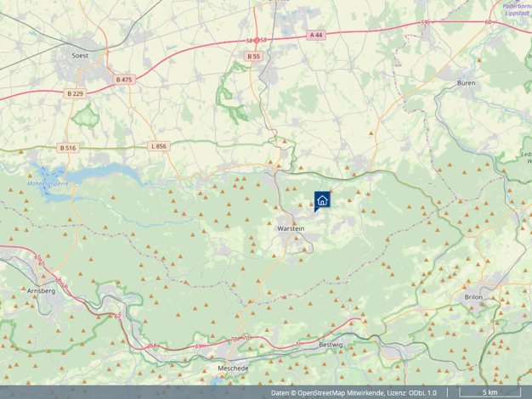Click the red junction 58 marker
This screenshot has height=399, width=532.
[x=256, y=40]
